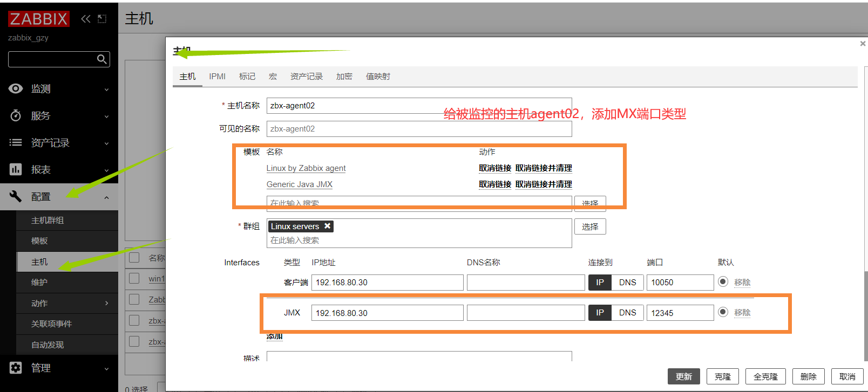Screen dimensions: 868x392
Task: Click the 可见的名称 input field
Action: [x=419, y=129]
